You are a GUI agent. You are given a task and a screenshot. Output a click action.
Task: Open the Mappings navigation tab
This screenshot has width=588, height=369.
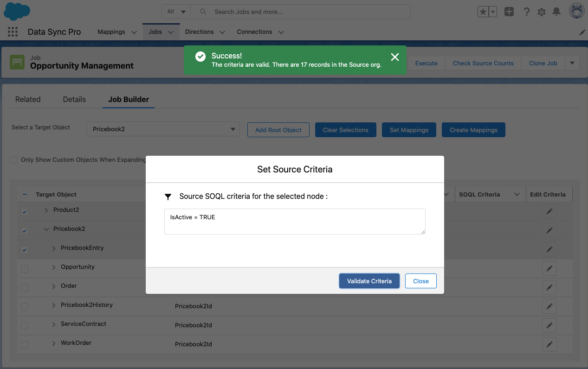pyautogui.click(x=111, y=32)
